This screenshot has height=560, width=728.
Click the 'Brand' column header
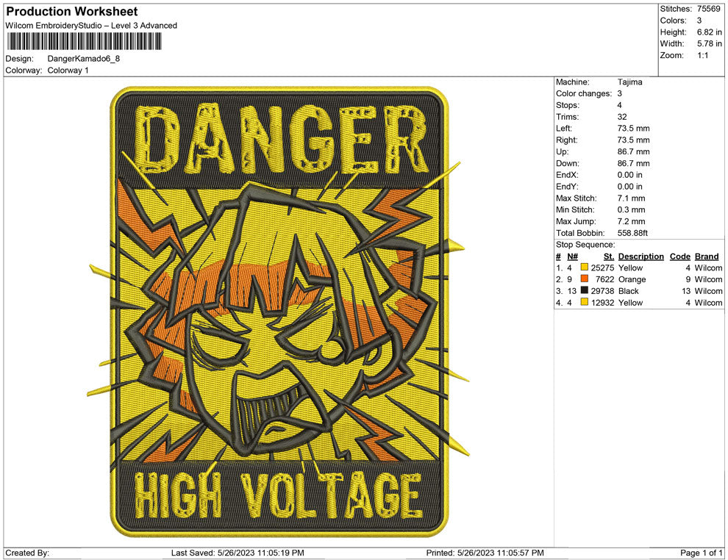point(707,256)
